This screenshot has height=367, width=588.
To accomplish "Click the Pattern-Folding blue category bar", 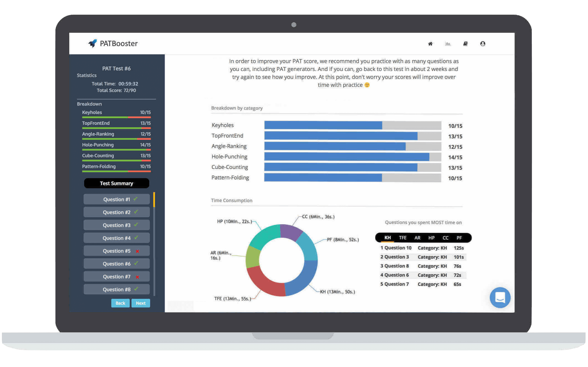I will (323, 178).
